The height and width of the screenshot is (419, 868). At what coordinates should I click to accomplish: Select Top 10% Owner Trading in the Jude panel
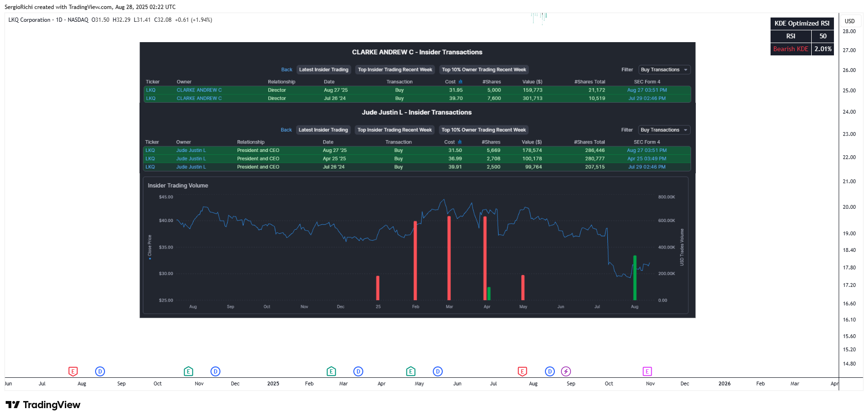click(x=483, y=130)
